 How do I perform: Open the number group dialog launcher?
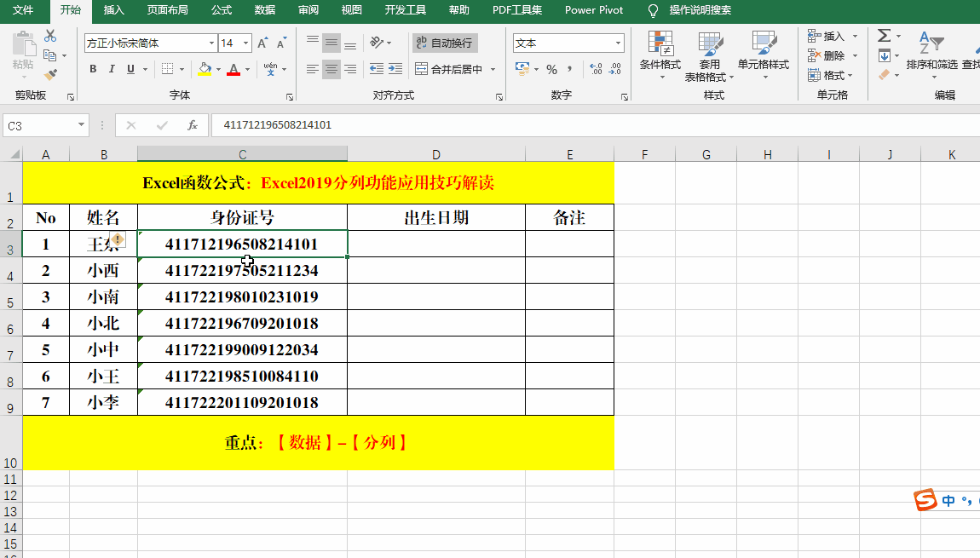coord(625,97)
